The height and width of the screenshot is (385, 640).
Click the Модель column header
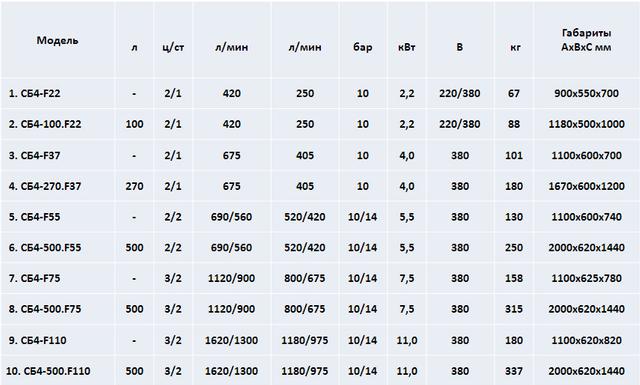(57, 40)
